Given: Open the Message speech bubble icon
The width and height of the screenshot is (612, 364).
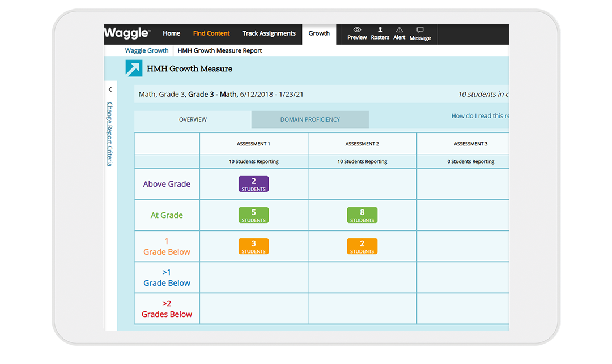Looking at the screenshot, I should pos(419,33).
